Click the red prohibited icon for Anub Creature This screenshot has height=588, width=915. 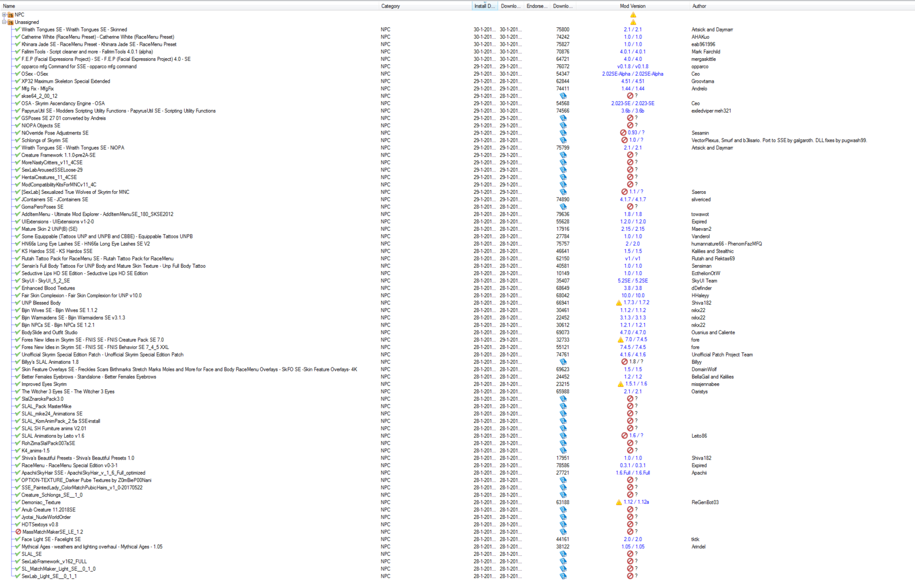pos(630,510)
